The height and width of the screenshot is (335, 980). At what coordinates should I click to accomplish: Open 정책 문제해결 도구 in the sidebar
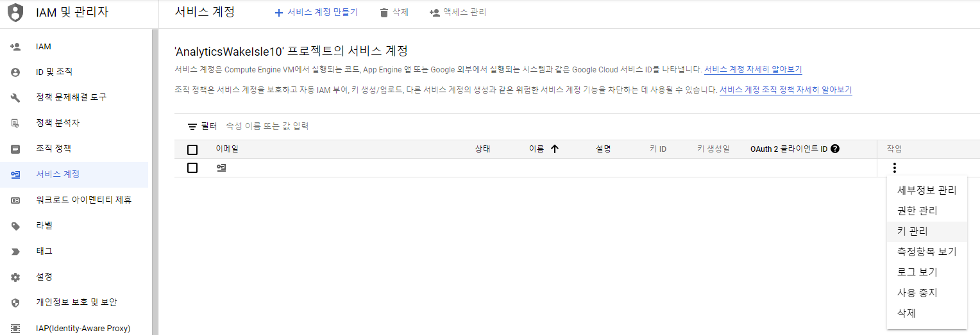coord(74,97)
